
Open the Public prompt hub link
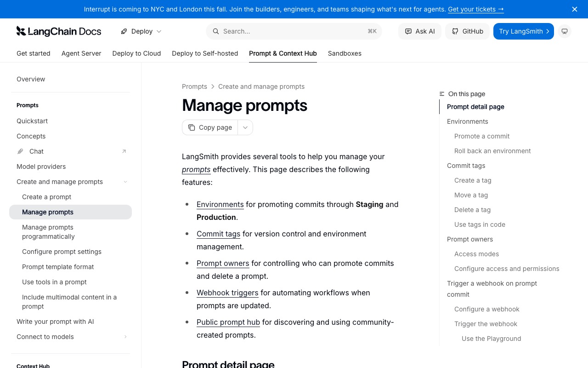click(228, 322)
